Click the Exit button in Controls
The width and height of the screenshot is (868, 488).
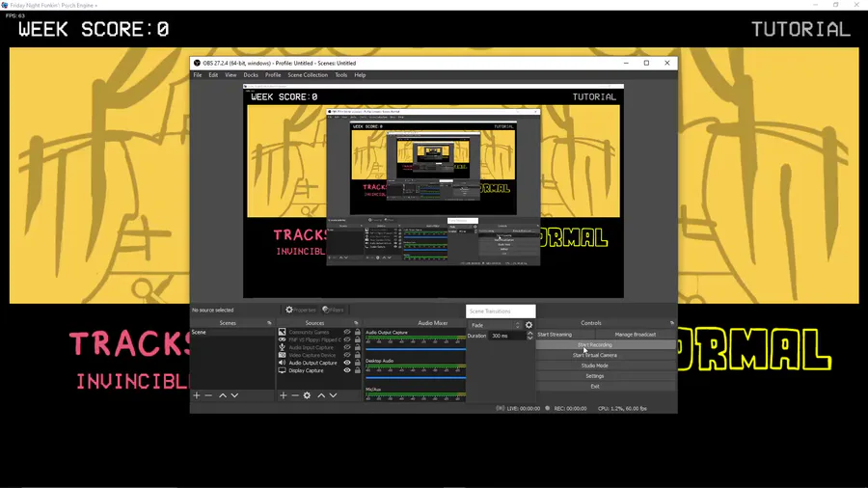(x=606, y=386)
